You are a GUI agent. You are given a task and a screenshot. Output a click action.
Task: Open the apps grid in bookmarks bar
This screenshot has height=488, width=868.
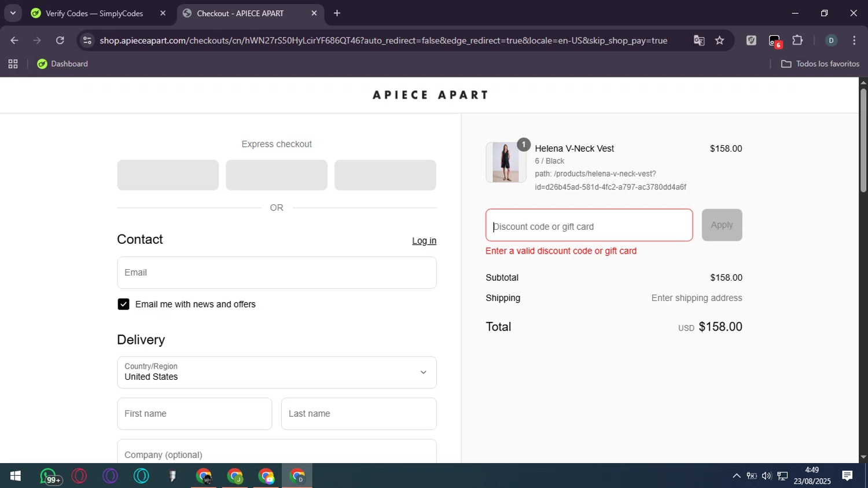(x=13, y=64)
